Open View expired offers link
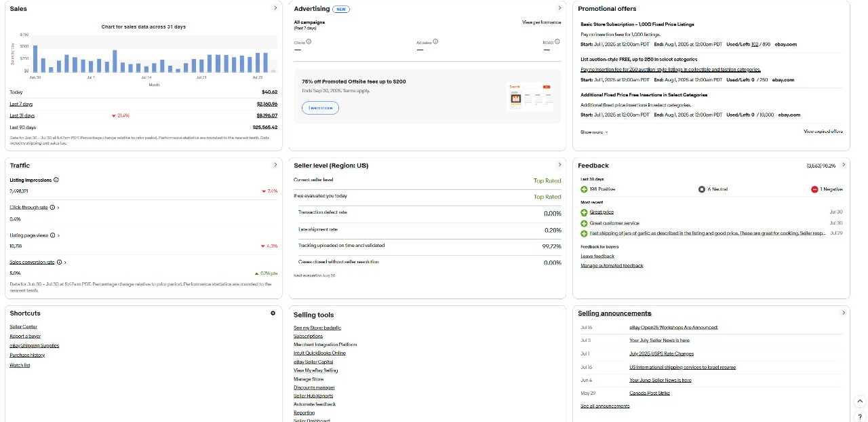 point(823,132)
